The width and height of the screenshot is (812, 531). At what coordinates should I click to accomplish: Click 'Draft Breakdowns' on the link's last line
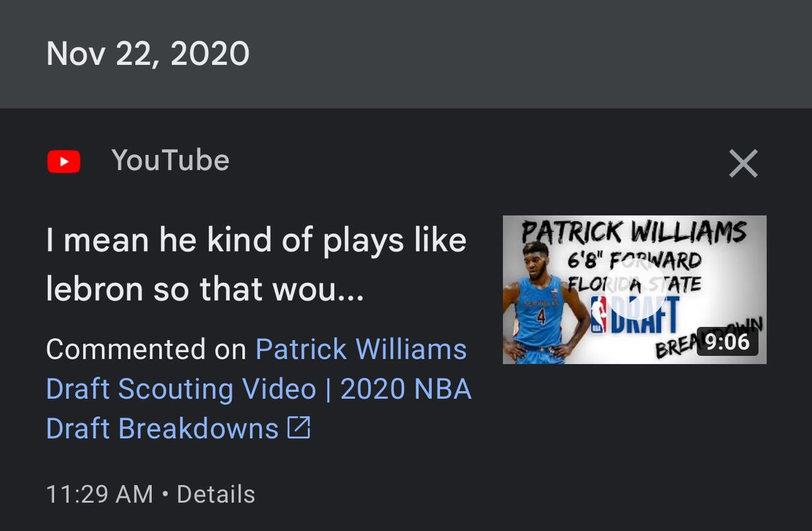tap(162, 429)
